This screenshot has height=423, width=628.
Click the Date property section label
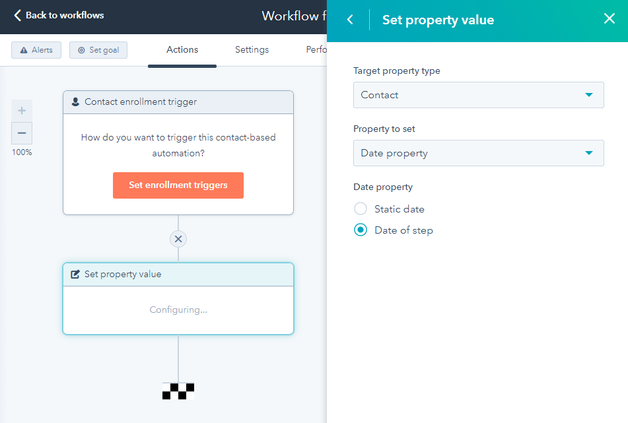383,187
